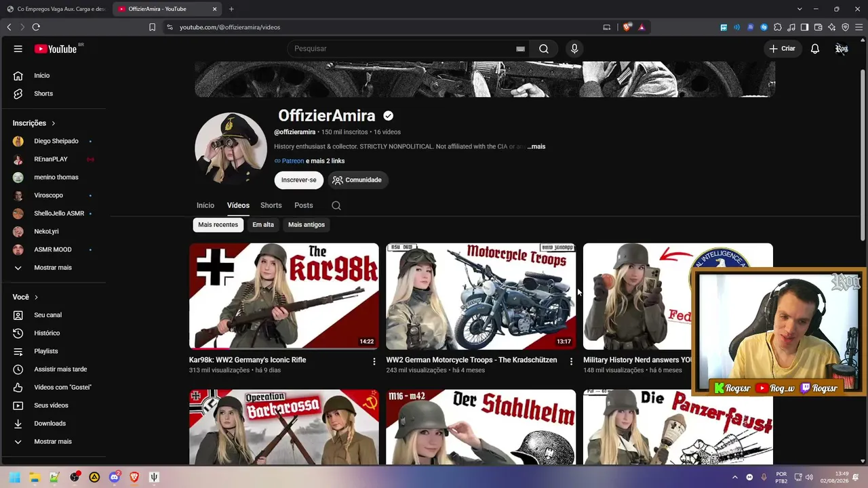Open Discord from the taskbar
868x488 pixels.
click(115, 477)
